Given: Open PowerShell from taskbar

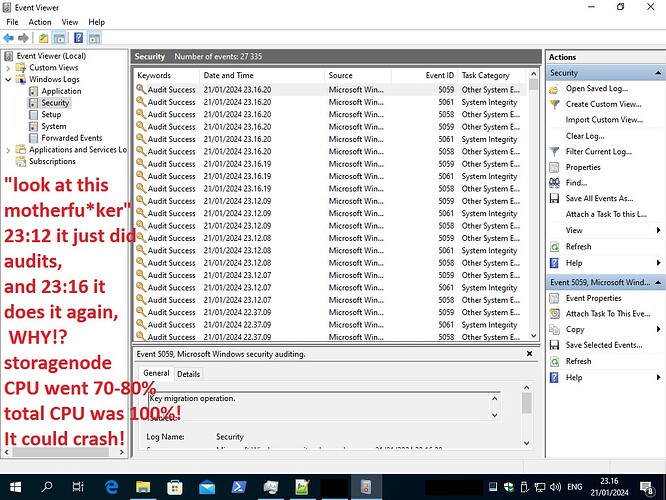Looking at the screenshot, I should point(239,487).
